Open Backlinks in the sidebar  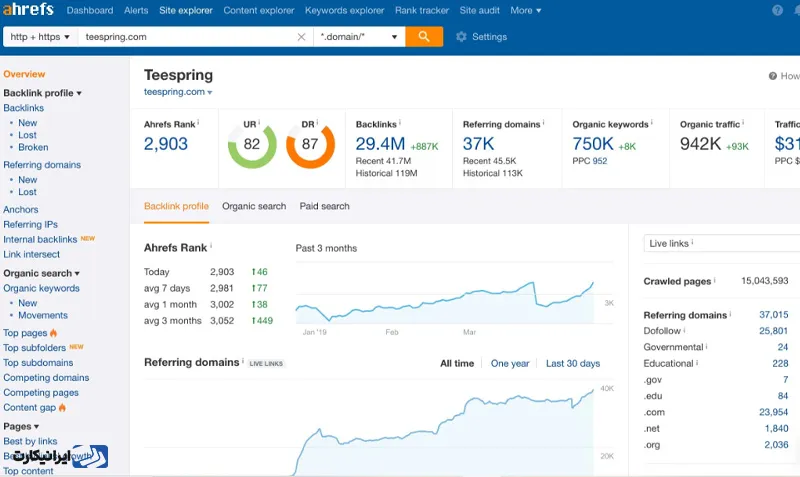[23, 108]
